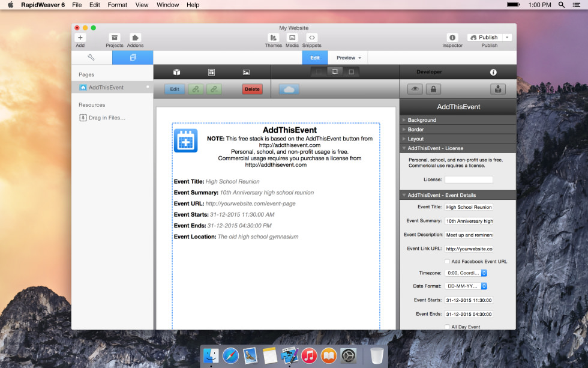
Task: Click the Publish button
Action: [x=485, y=37]
